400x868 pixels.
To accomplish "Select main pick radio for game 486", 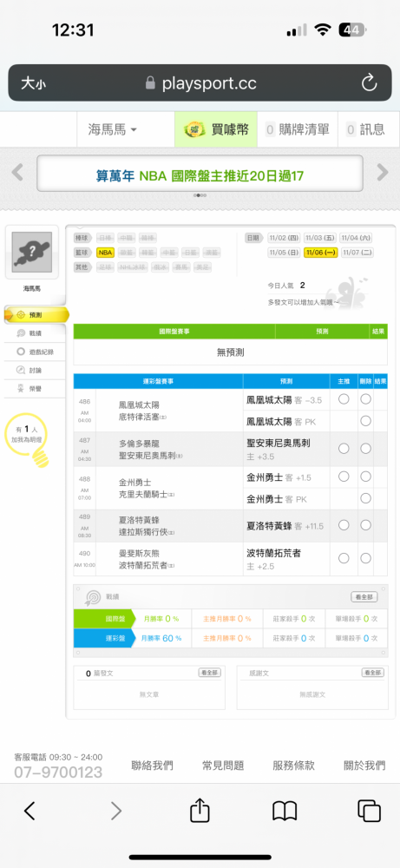I will pyautogui.click(x=344, y=399).
